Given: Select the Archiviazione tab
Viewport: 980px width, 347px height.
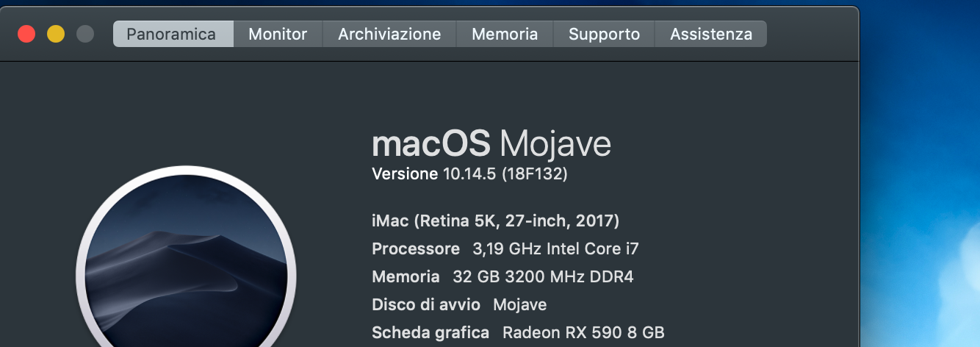Looking at the screenshot, I should (x=389, y=34).
